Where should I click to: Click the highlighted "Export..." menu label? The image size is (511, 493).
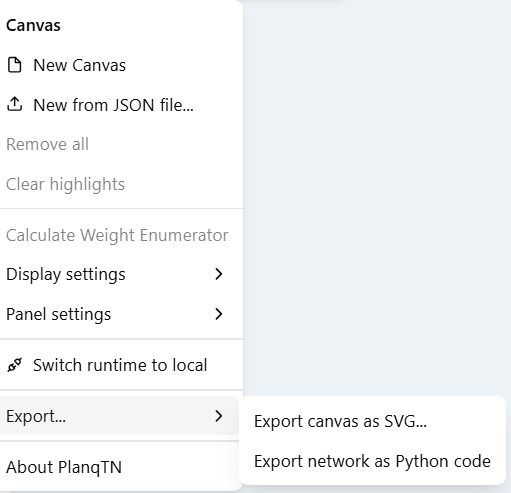click(36, 416)
